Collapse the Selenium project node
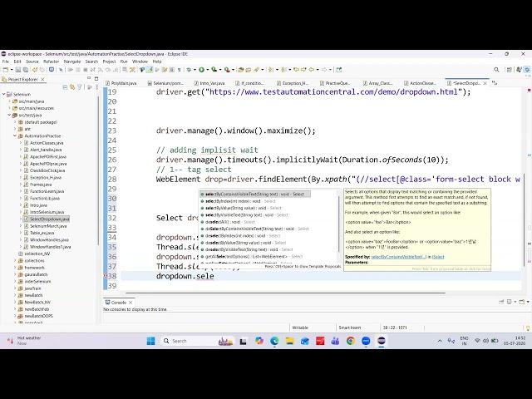532x399 pixels. (4, 94)
